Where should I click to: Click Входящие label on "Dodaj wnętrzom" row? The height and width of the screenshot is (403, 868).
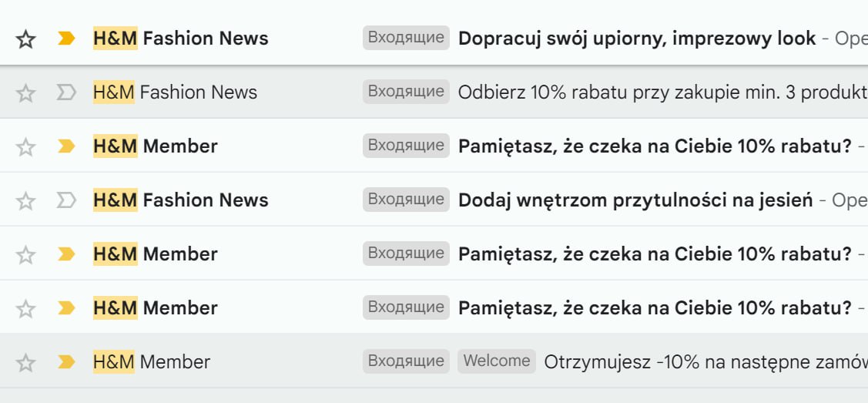tap(407, 200)
